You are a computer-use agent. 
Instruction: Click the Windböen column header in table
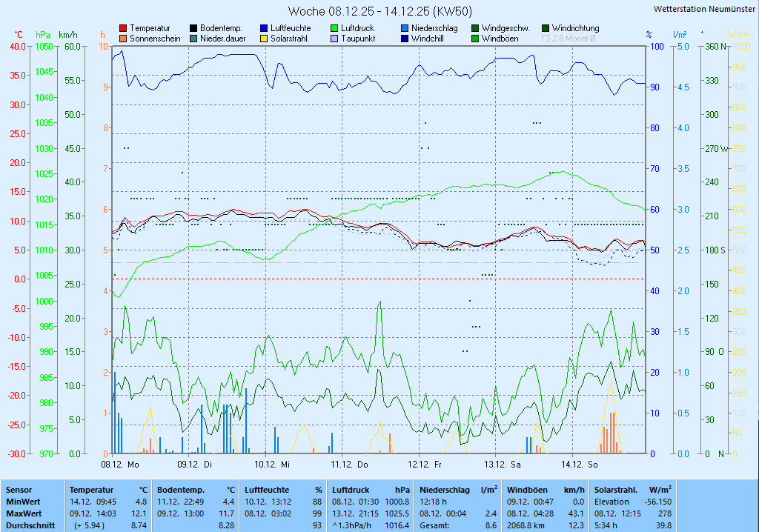526,490
